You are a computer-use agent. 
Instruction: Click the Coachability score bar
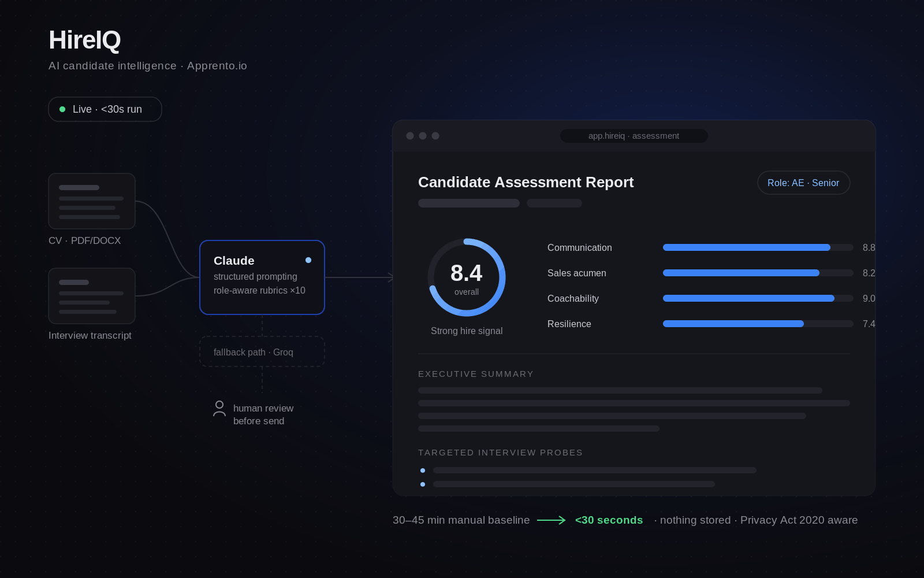click(758, 298)
